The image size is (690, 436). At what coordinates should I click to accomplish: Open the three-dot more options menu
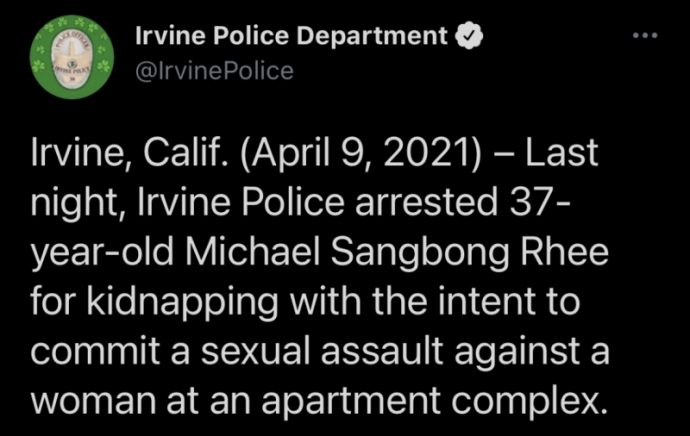645,36
